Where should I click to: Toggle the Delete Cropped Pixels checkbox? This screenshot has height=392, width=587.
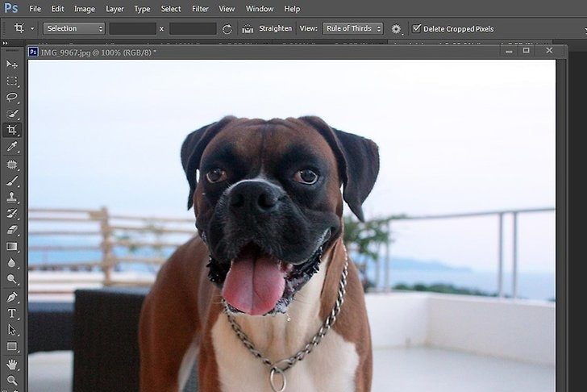pos(417,28)
